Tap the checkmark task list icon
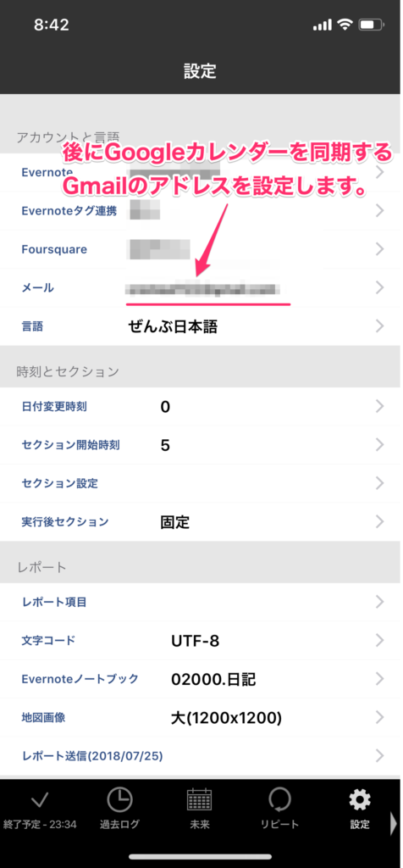This screenshot has height=868, width=403. click(x=39, y=800)
